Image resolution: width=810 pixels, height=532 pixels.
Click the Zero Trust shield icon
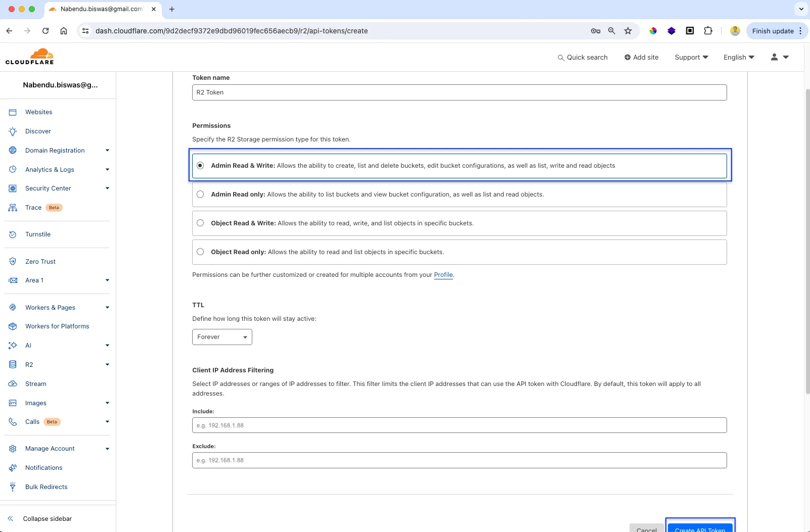tap(13, 262)
